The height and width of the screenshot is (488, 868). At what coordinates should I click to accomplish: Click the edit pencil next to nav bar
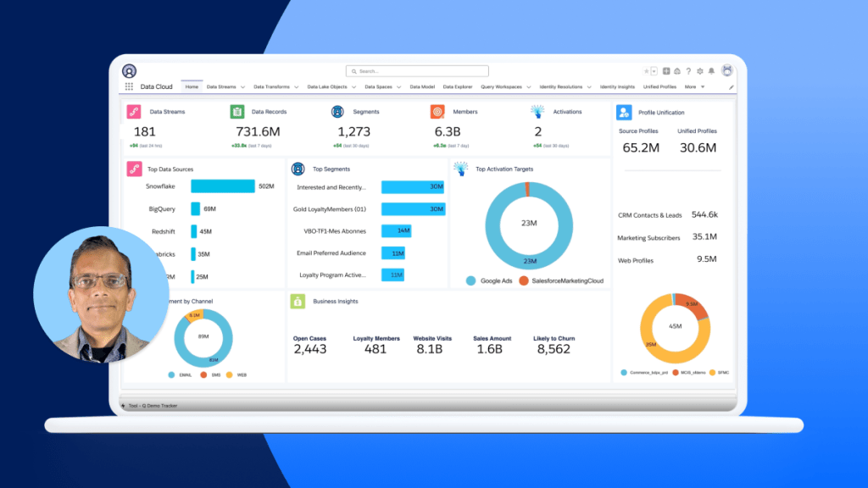pyautogui.click(x=731, y=86)
